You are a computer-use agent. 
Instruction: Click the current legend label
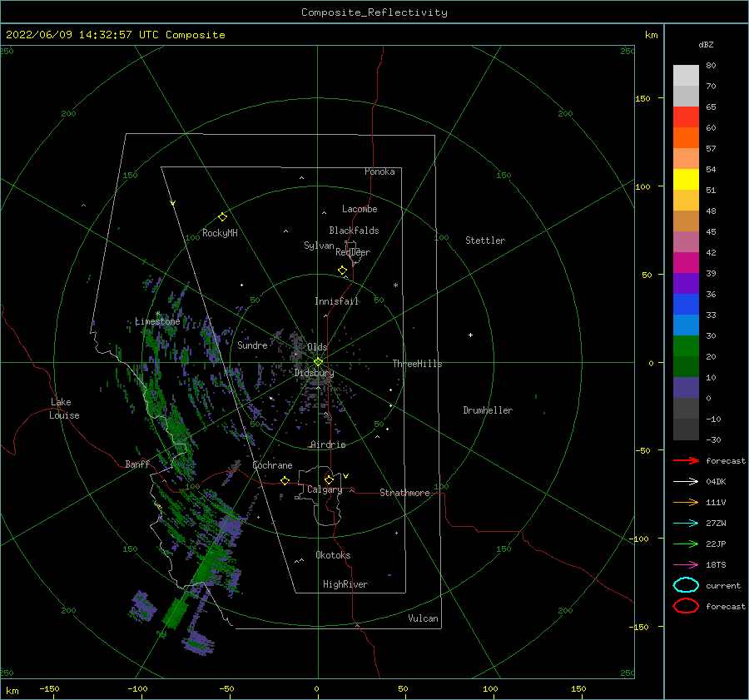723,585
